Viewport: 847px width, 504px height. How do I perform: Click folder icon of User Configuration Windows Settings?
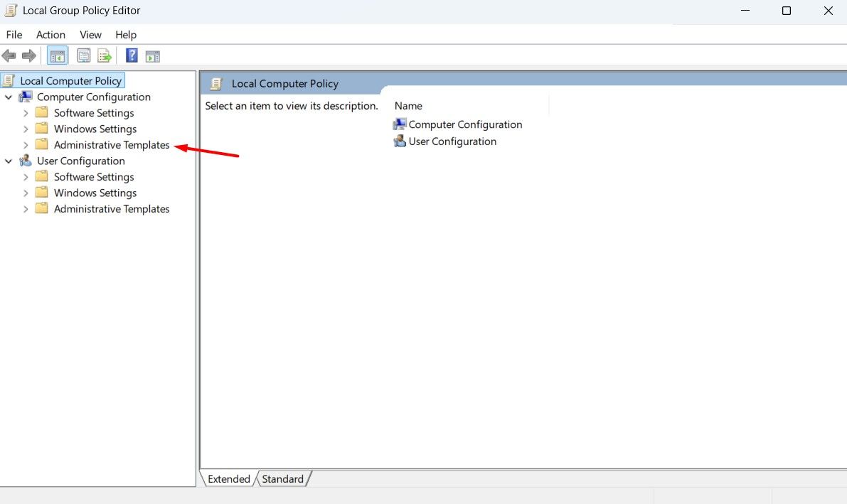pyautogui.click(x=41, y=193)
